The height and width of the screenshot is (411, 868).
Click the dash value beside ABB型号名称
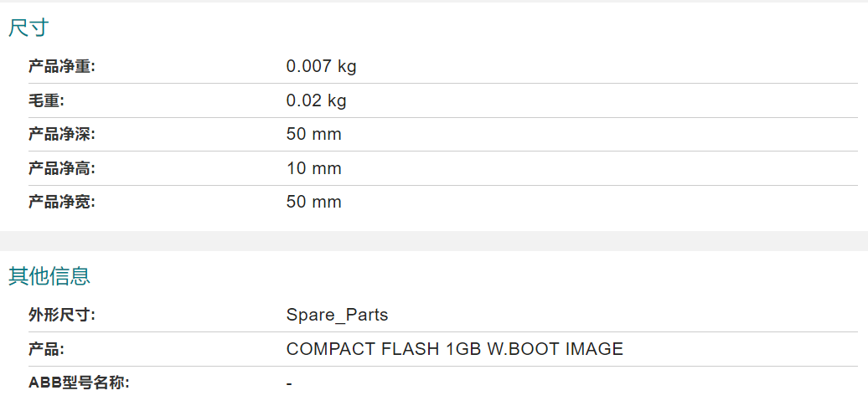click(x=289, y=383)
